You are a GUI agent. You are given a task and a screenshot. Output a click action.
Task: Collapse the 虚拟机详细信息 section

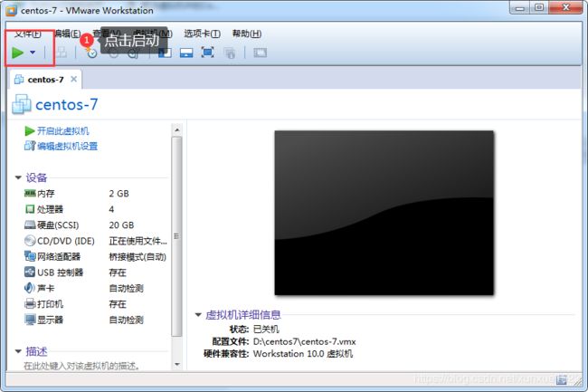(x=198, y=315)
